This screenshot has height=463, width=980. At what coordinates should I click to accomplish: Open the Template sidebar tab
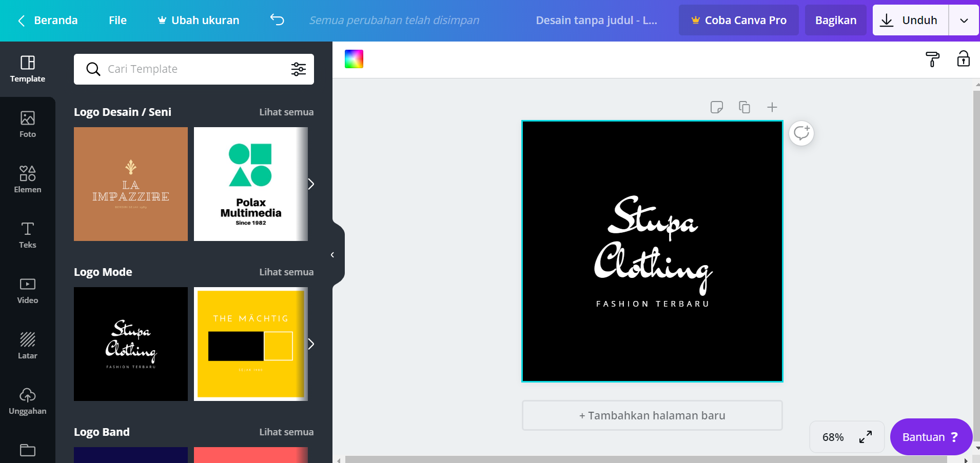click(28, 69)
